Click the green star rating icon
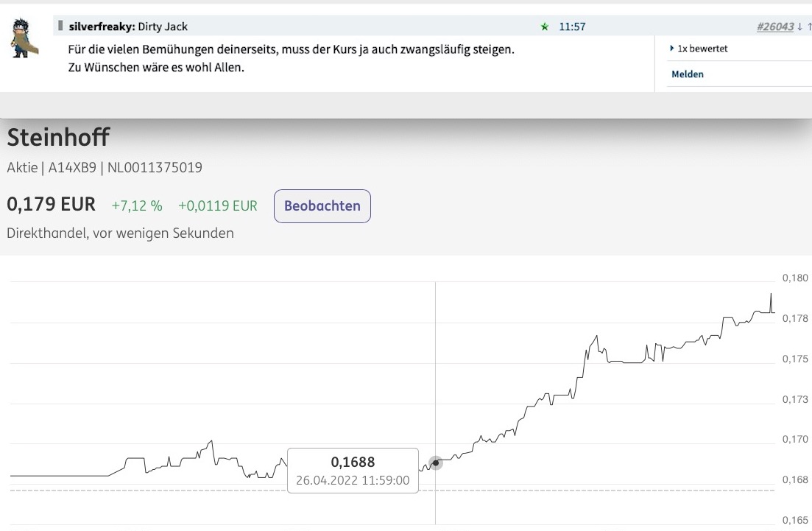812x531 pixels. [545, 27]
